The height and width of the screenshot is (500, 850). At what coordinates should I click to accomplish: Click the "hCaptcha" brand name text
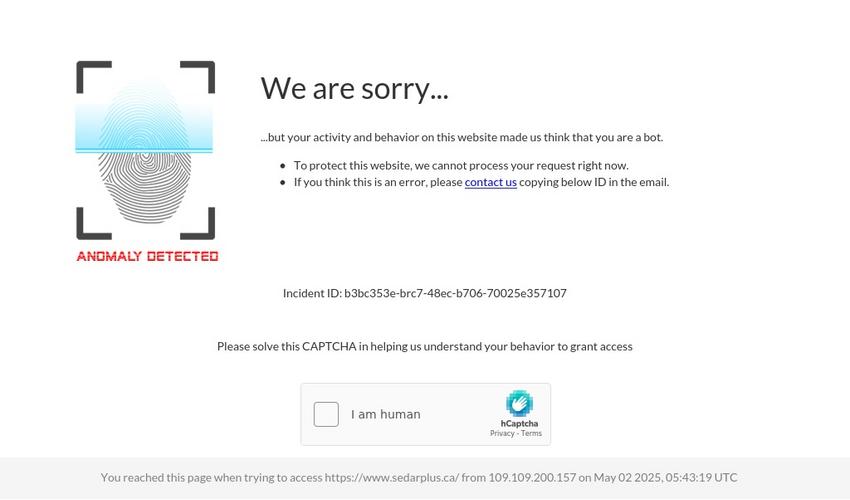(x=519, y=424)
